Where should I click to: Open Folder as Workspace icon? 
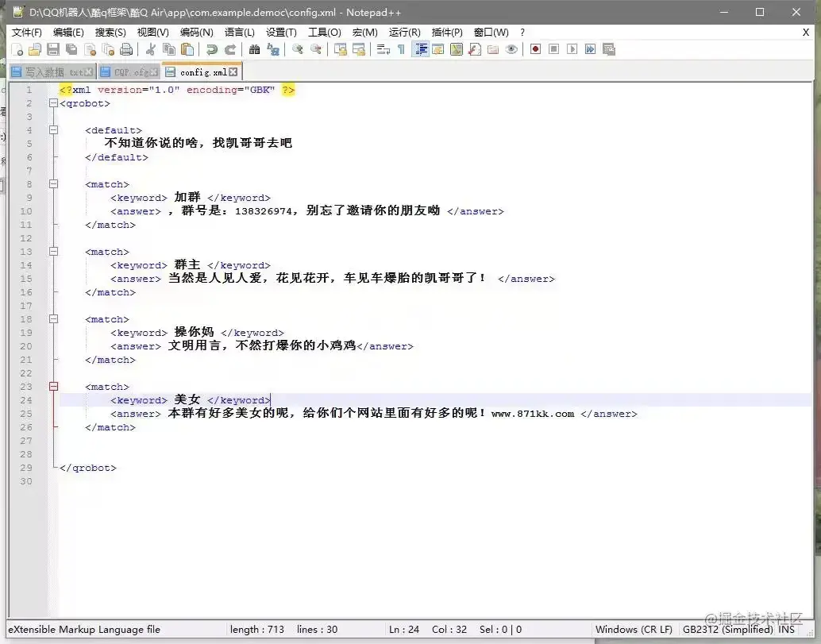(x=493, y=50)
